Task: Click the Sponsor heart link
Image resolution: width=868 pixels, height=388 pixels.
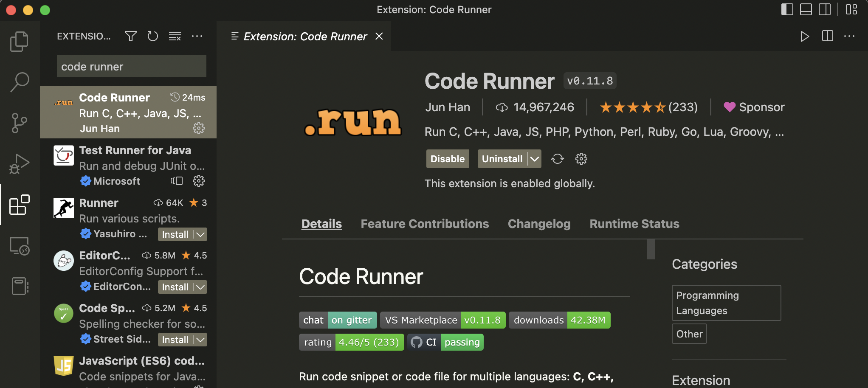Action: coord(754,107)
